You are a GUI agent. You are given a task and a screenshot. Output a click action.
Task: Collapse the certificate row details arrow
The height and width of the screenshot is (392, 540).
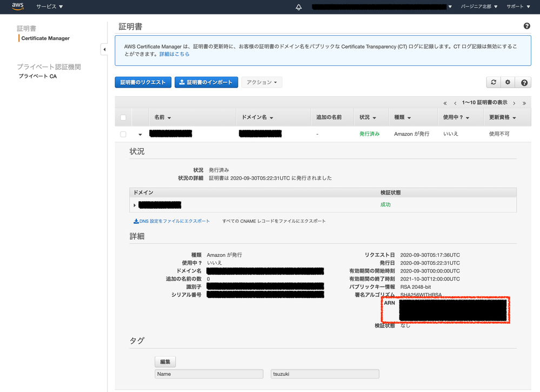(x=140, y=134)
